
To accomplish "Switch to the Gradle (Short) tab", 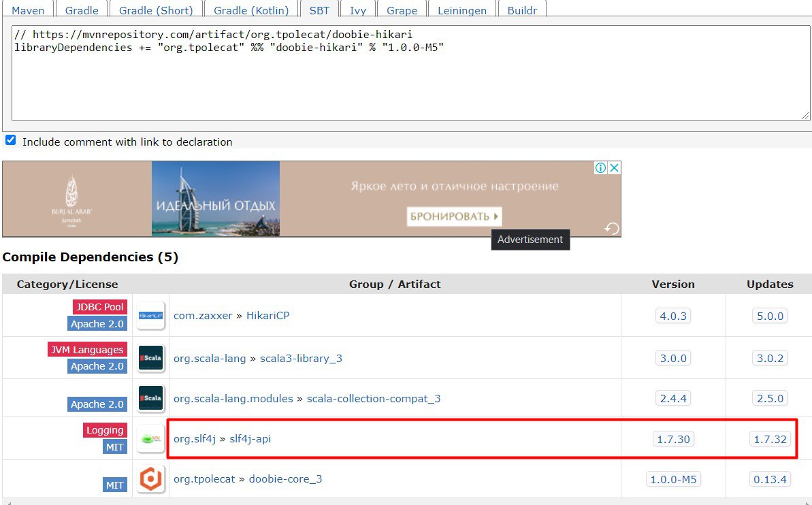I will coord(156,10).
